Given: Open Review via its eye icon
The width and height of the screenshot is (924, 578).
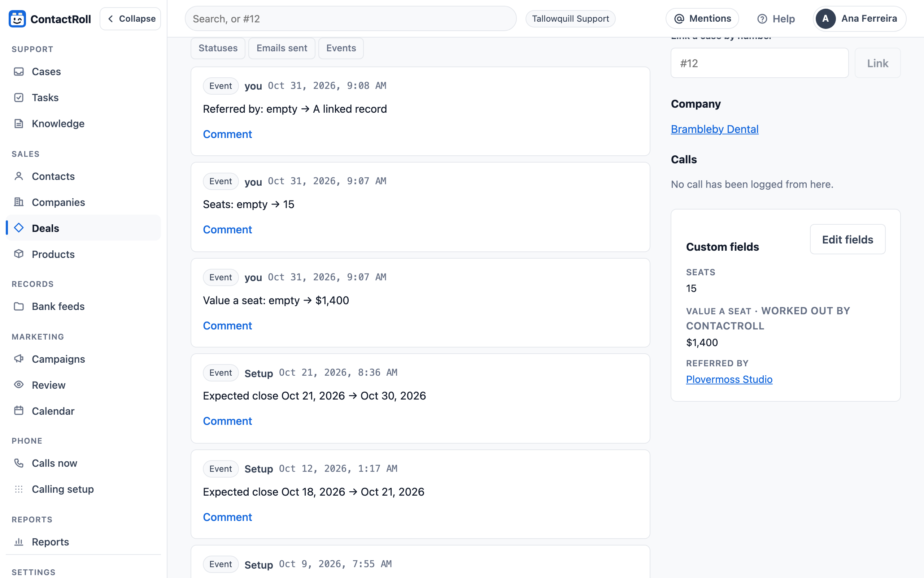Looking at the screenshot, I should [x=19, y=385].
